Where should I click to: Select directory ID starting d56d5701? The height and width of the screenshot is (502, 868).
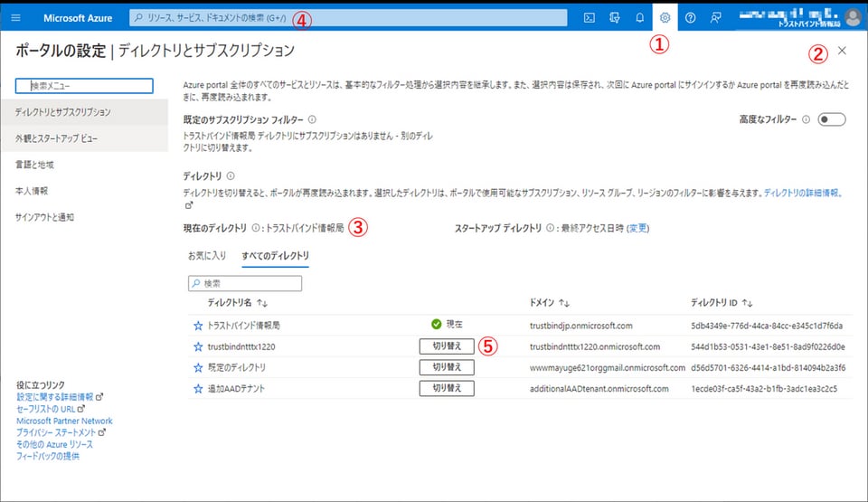tap(769, 367)
